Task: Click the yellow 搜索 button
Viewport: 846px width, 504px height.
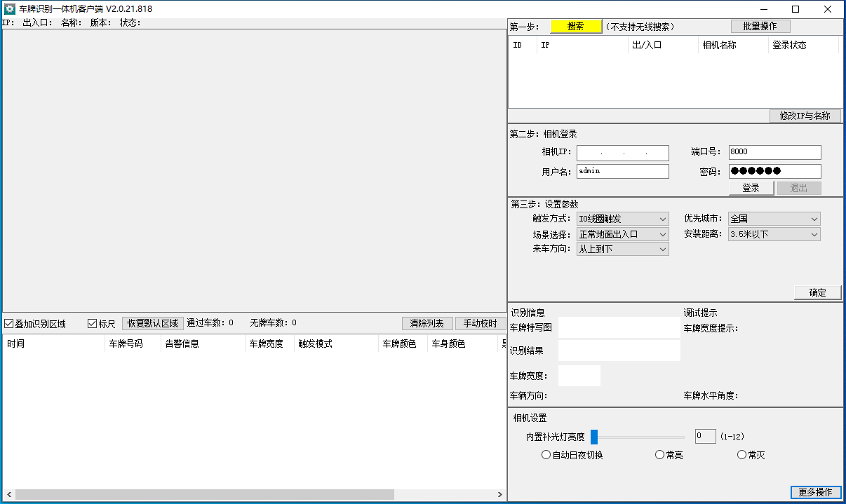Action: 576,27
